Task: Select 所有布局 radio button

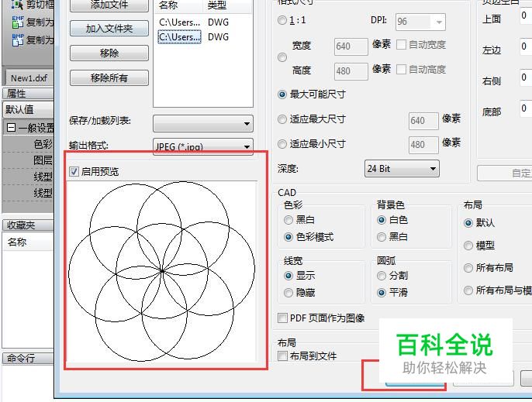Action: click(468, 268)
